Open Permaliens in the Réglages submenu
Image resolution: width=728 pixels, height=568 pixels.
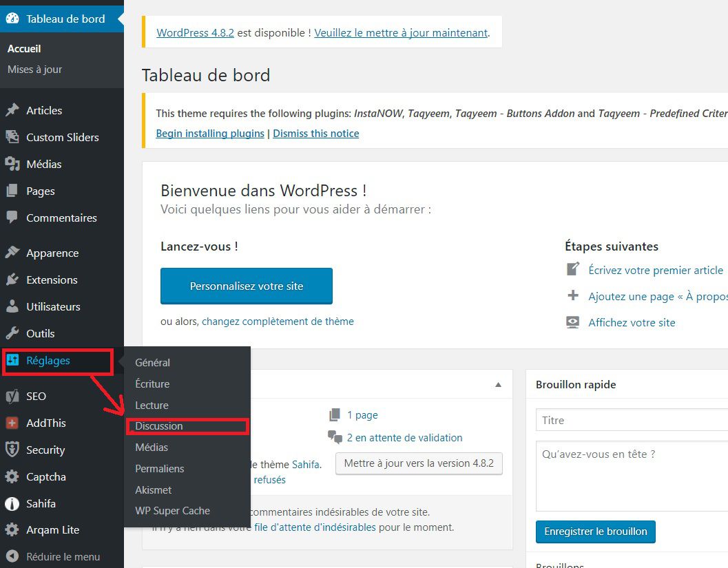159,469
